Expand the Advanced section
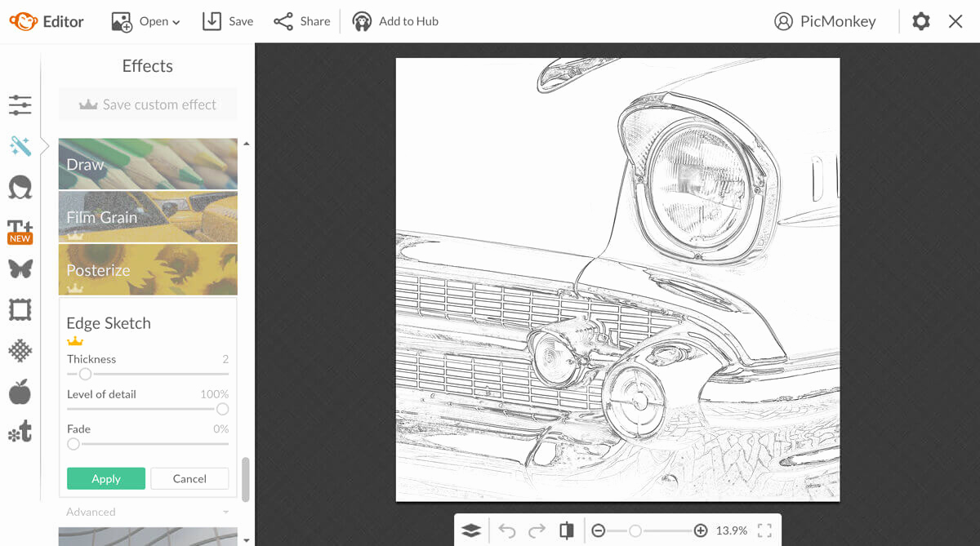 click(91, 512)
